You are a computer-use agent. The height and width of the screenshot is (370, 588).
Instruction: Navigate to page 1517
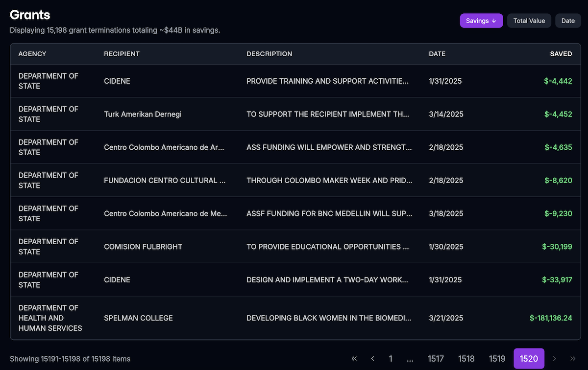436,358
